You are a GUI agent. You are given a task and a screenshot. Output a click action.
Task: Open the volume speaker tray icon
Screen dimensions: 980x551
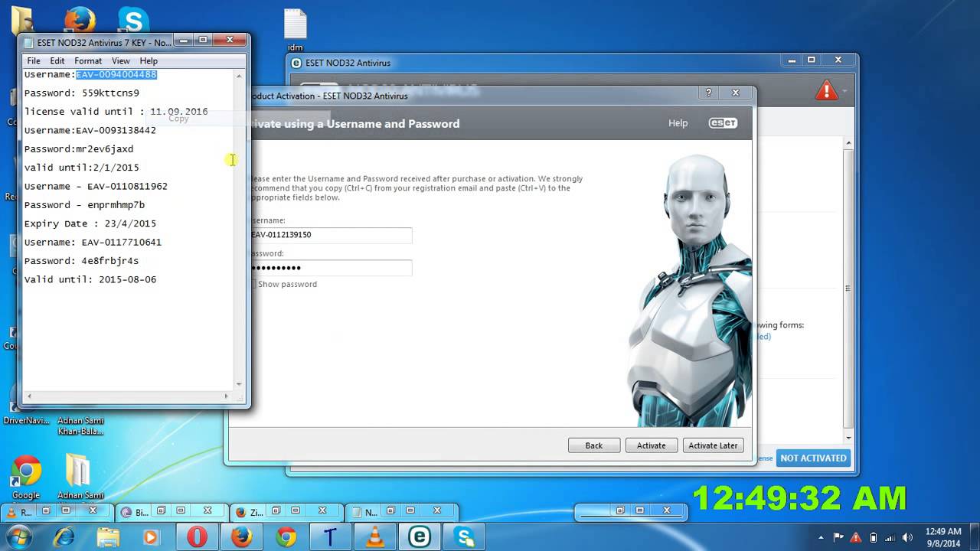pos(908,537)
